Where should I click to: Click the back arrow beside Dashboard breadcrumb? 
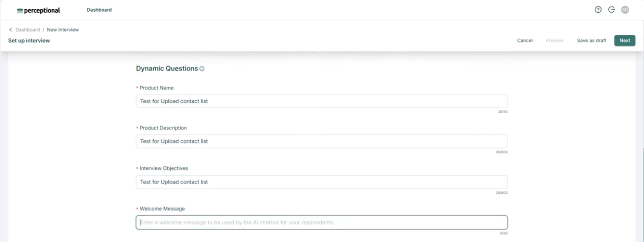pyautogui.click(x=10, y=30)
